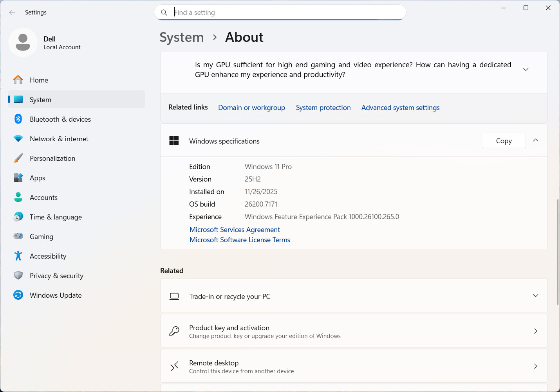Open the Privacy & security shield icon
The width and height of the screenshot is (560, 392).
[x=18, y=275]
